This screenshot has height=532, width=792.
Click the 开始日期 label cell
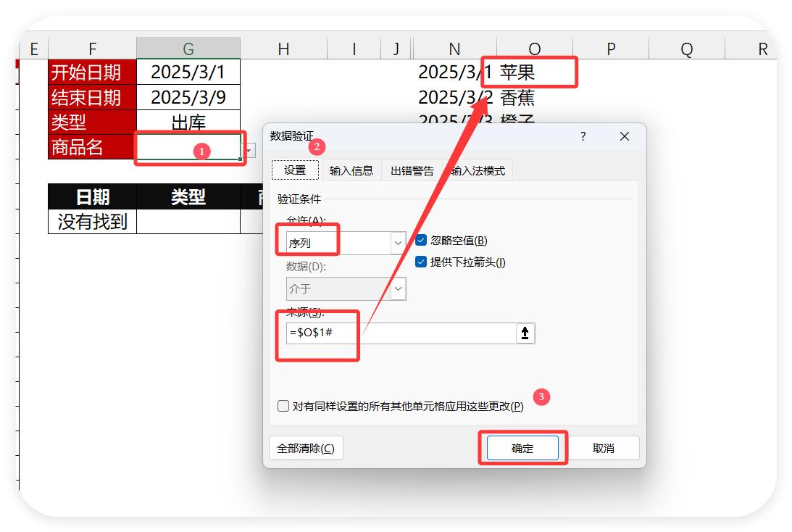[93, 72]
